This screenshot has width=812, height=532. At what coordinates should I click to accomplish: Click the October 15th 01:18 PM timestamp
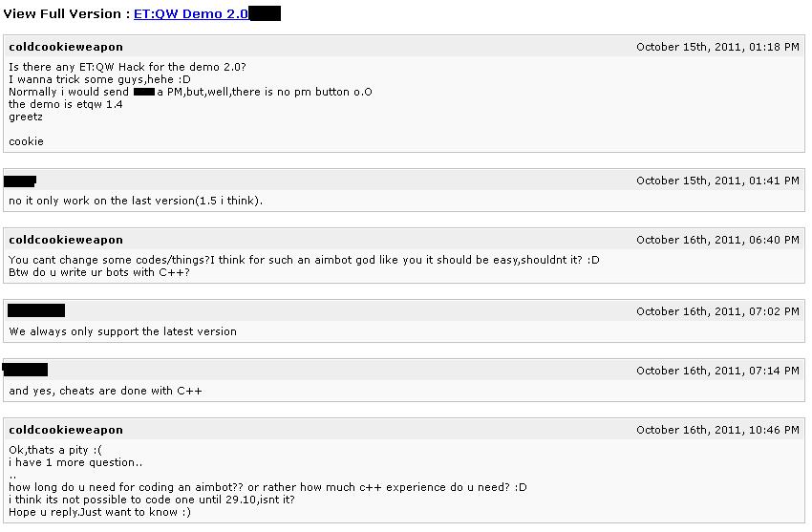(717, 47)
